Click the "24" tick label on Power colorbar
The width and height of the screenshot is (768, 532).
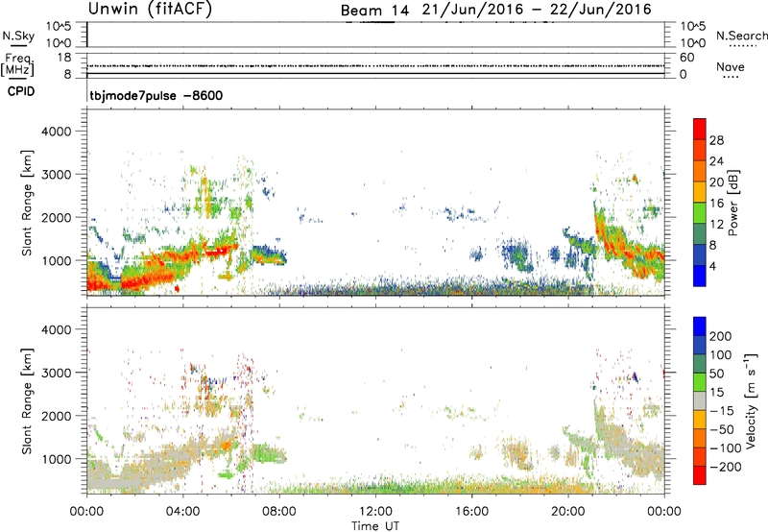(716, 161)
